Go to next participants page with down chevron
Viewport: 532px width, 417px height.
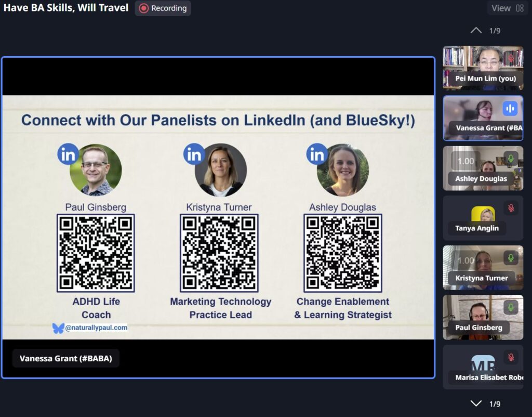pyautogui.click(x=476, y=403)
